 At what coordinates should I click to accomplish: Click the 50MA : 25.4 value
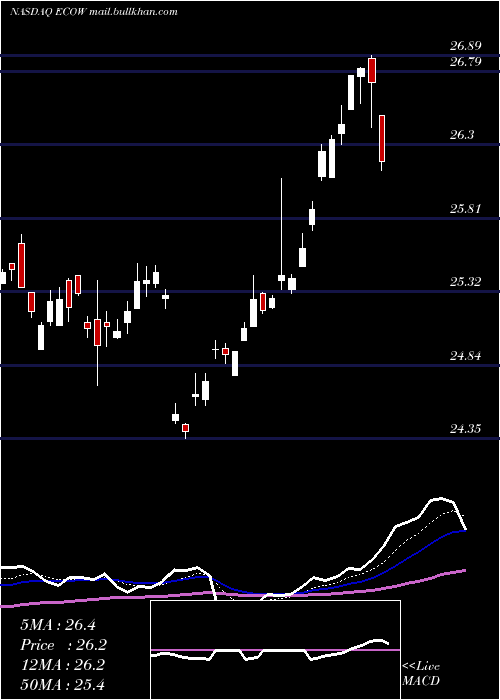coord(62,684)
